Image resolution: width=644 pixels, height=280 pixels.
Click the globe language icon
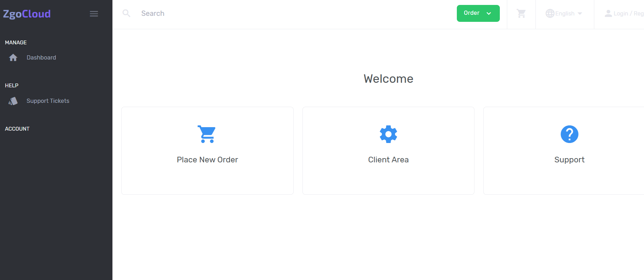pos(550,13)
